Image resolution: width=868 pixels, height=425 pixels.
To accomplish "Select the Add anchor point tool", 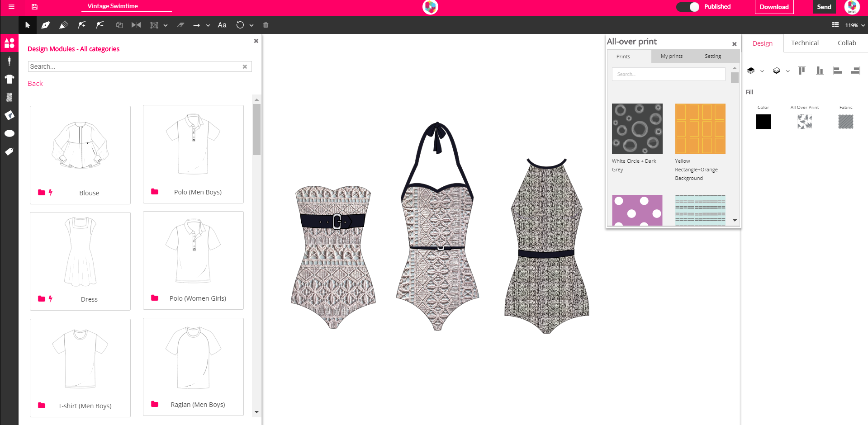I will point(81,25).
